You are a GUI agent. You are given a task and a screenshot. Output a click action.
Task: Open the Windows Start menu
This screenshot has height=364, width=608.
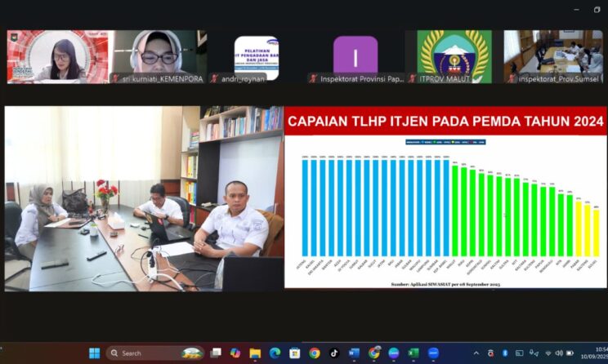(x=94, y=353)
